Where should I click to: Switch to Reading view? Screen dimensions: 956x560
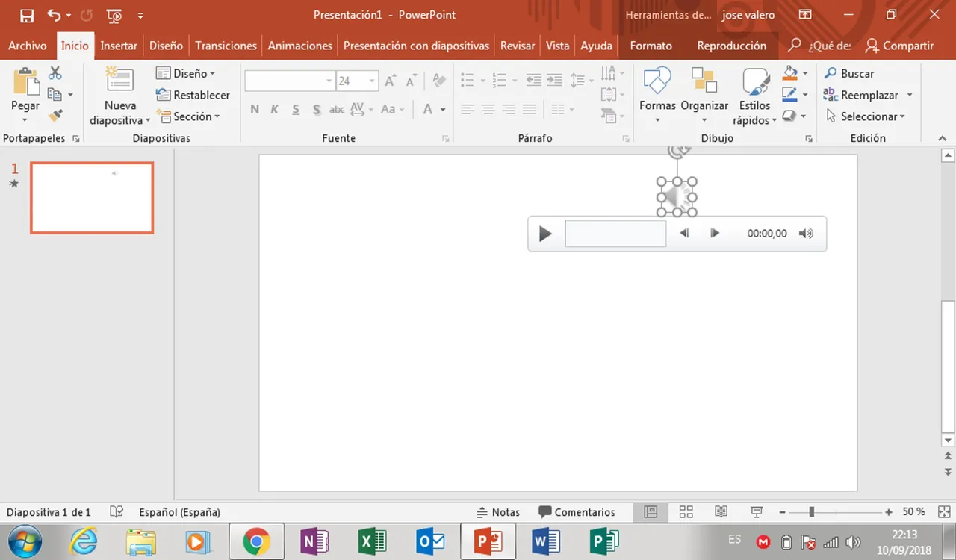(721, 512)
